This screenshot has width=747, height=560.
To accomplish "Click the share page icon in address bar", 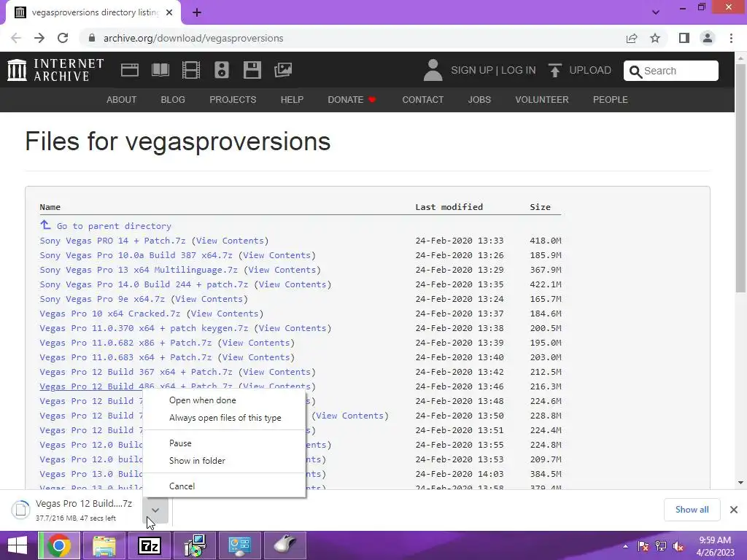I will [x=632, y=38].
